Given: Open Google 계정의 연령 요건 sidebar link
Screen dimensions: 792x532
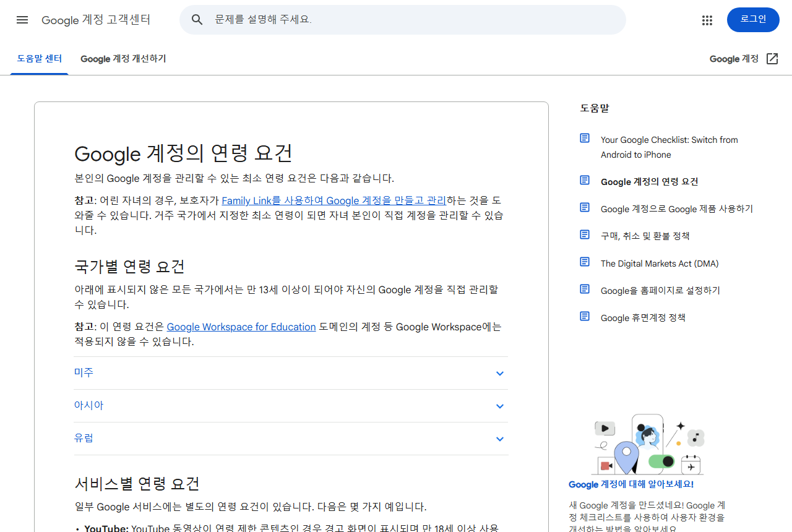Looking at the screenshot, I should coord(649,182).
